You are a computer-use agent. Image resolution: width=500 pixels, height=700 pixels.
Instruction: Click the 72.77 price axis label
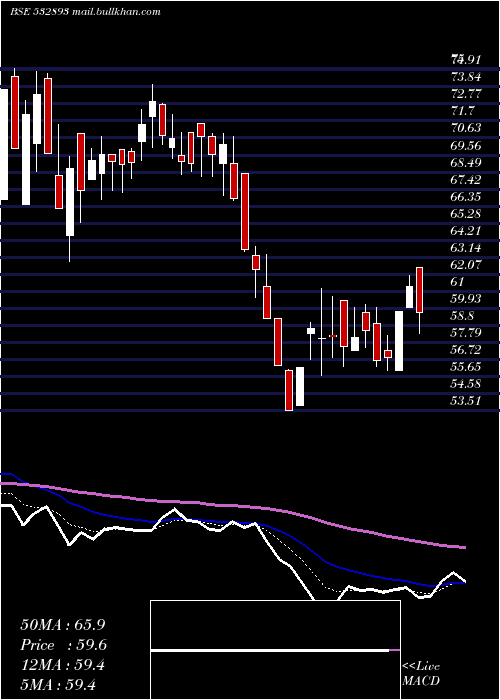467,94
